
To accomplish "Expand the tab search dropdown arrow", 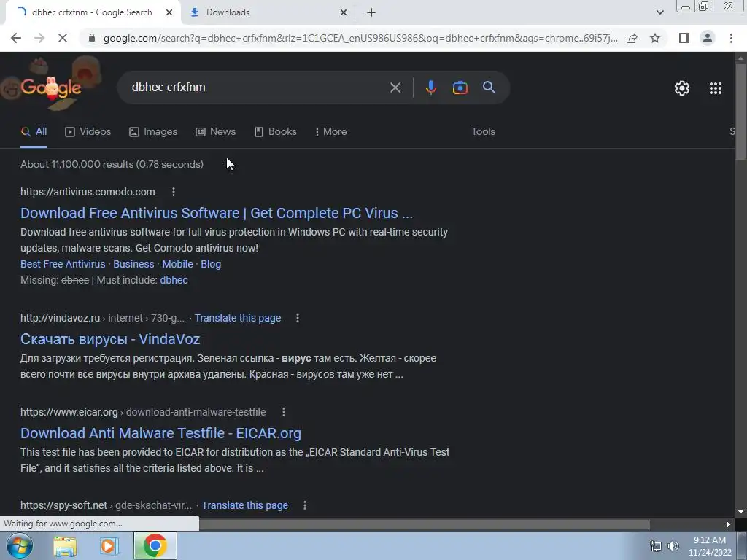I will tap(659, 12).
